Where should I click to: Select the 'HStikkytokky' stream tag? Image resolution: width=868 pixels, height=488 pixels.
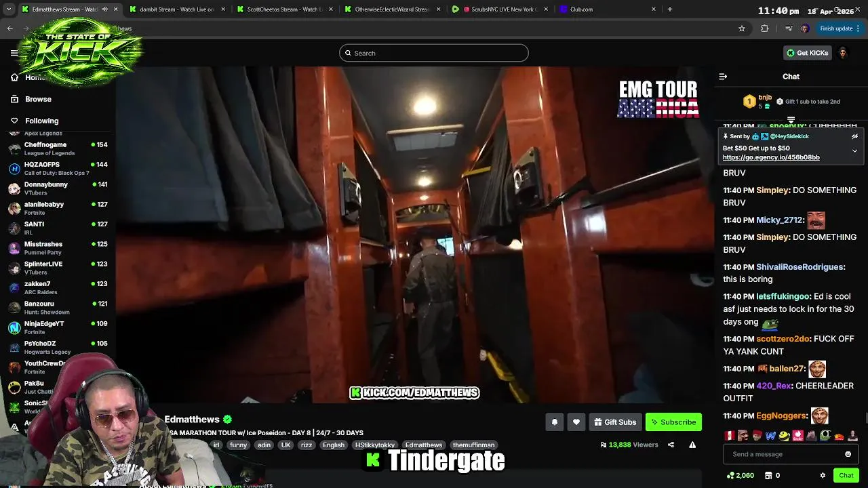click(x=375, y=445)
